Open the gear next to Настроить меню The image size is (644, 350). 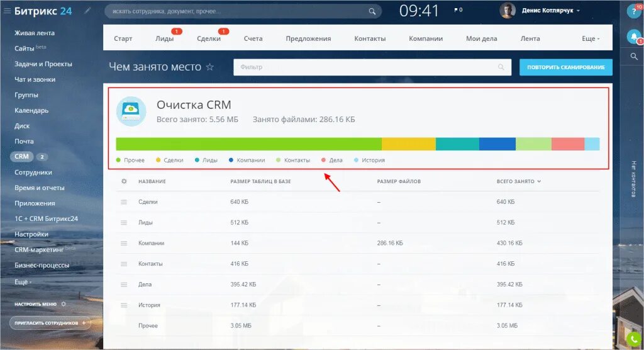[64, 304]
